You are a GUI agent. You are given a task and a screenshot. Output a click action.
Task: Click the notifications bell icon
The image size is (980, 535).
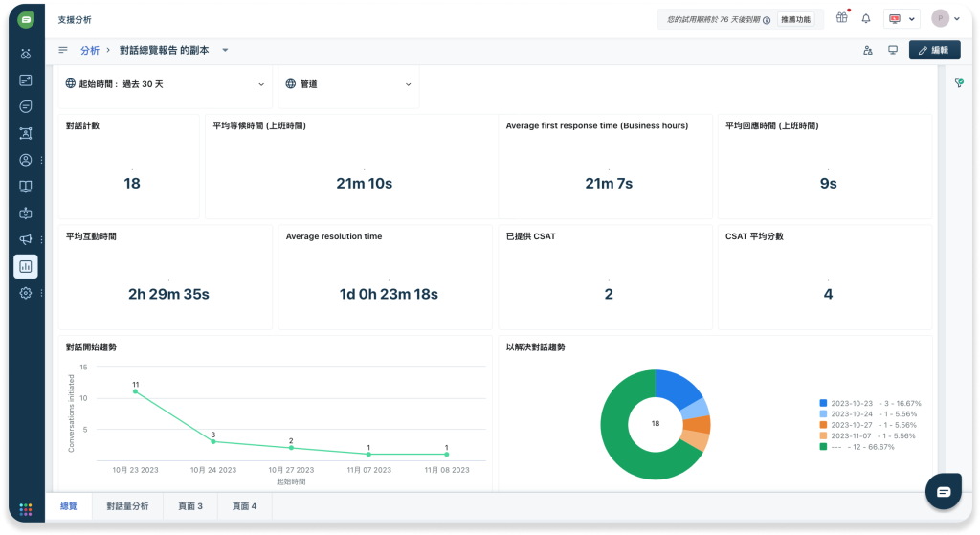click(865, 19)
